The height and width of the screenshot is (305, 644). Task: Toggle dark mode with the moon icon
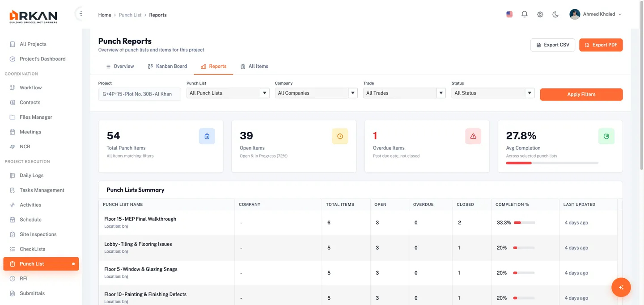555,14
